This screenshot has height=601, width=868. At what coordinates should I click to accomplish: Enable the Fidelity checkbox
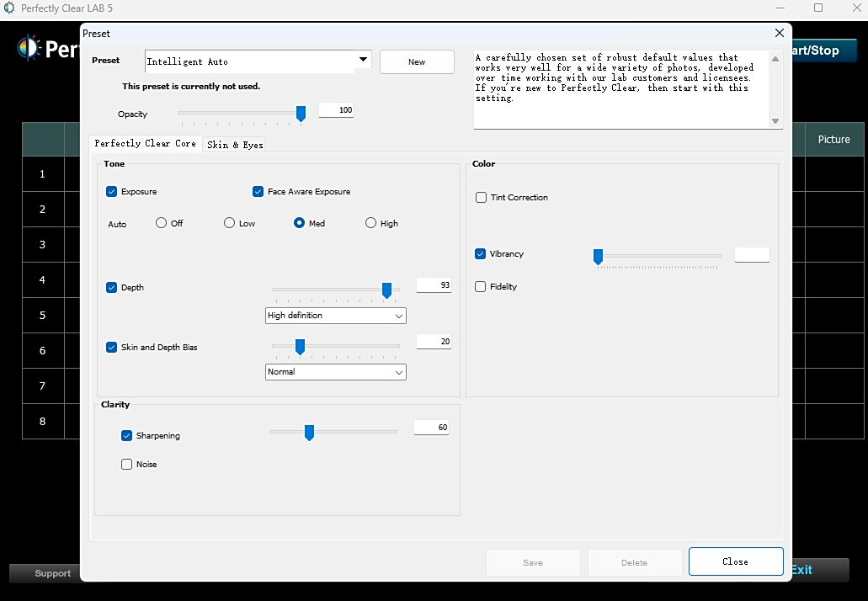(481, 287)
